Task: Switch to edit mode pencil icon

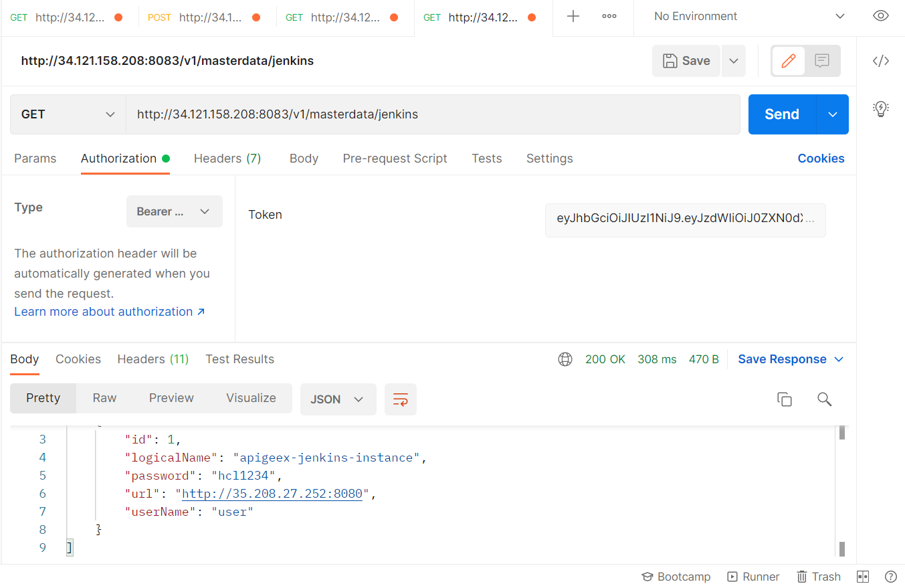Action: tap(789, 61)
